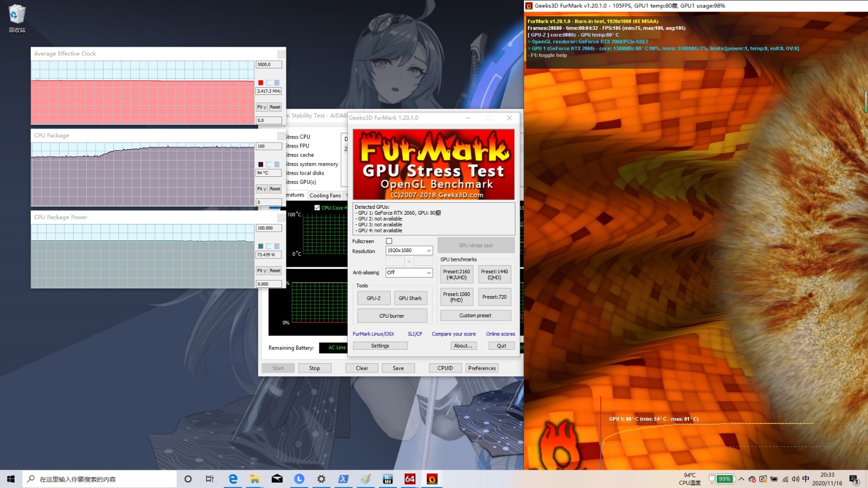This screenshot has height=488, width=868.
Task: Open File Explorer from the taskbar
Action: [x=254, y=479]
